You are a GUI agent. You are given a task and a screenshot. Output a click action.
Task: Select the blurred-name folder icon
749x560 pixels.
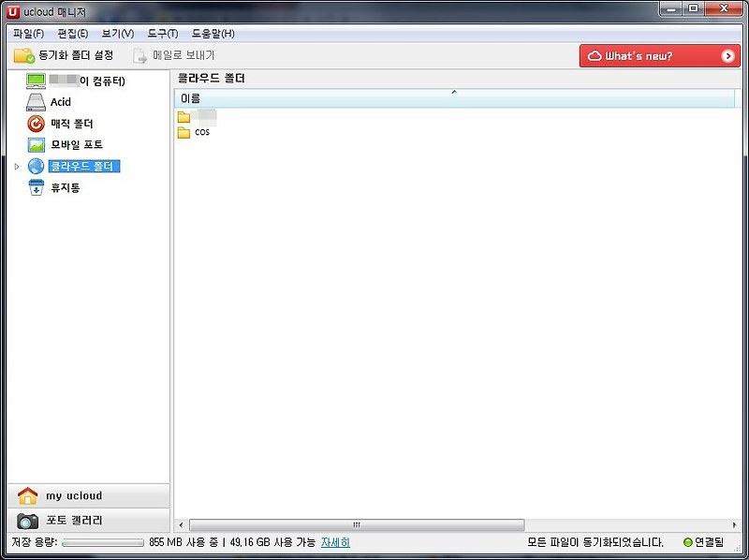coord(184,117)
